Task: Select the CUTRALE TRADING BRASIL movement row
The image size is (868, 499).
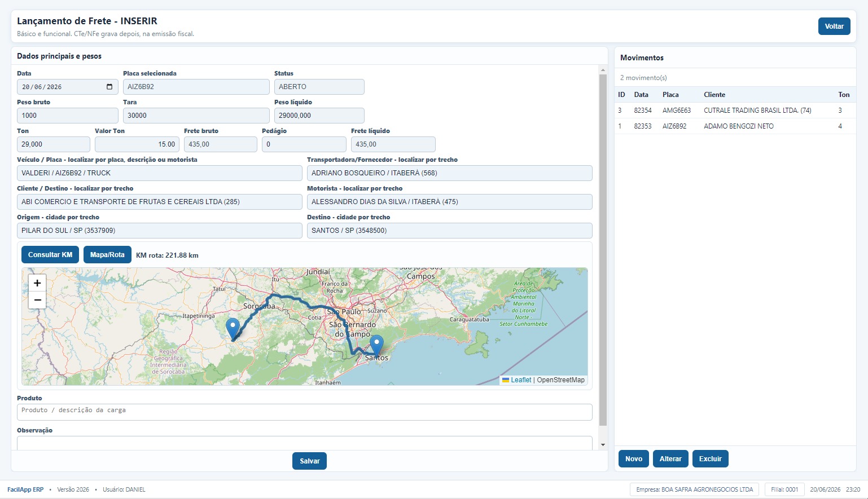Action: pos(735,111)
